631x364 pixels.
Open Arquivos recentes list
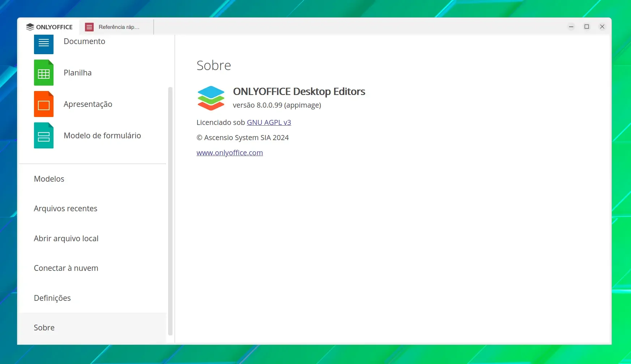pos(93,208)
